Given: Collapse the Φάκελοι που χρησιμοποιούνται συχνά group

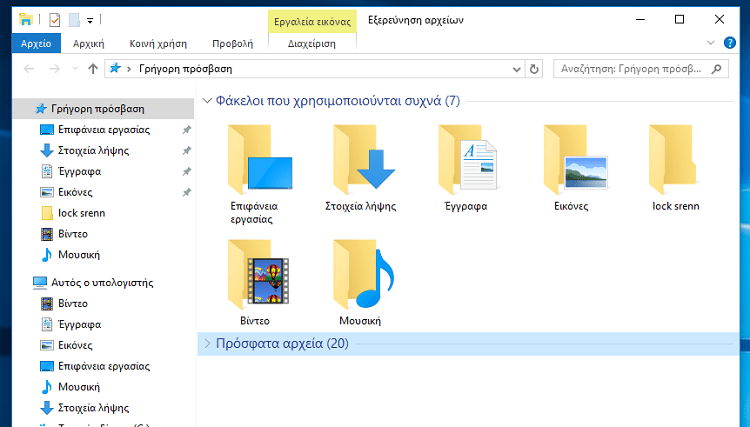Looking at the screenshot, I should (x=207, y=101).
